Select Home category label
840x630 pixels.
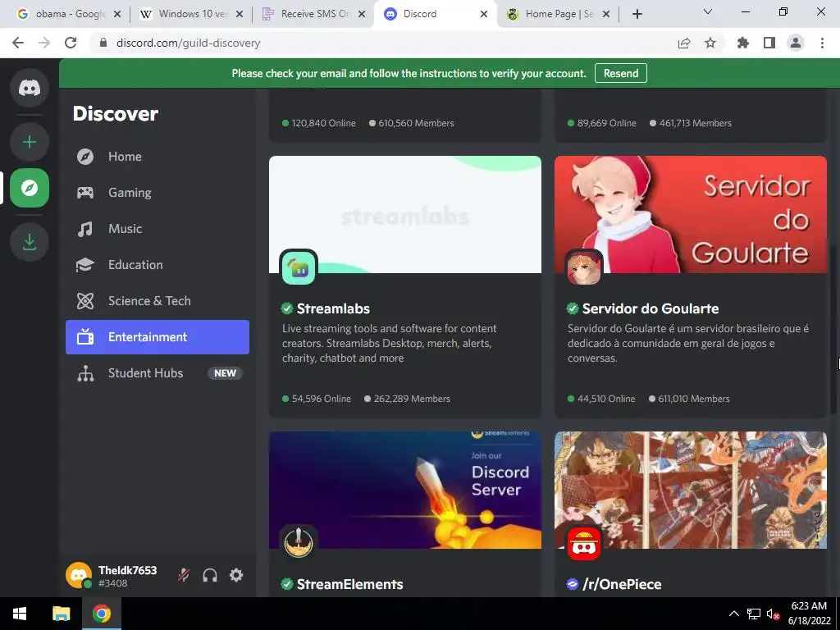125,157
